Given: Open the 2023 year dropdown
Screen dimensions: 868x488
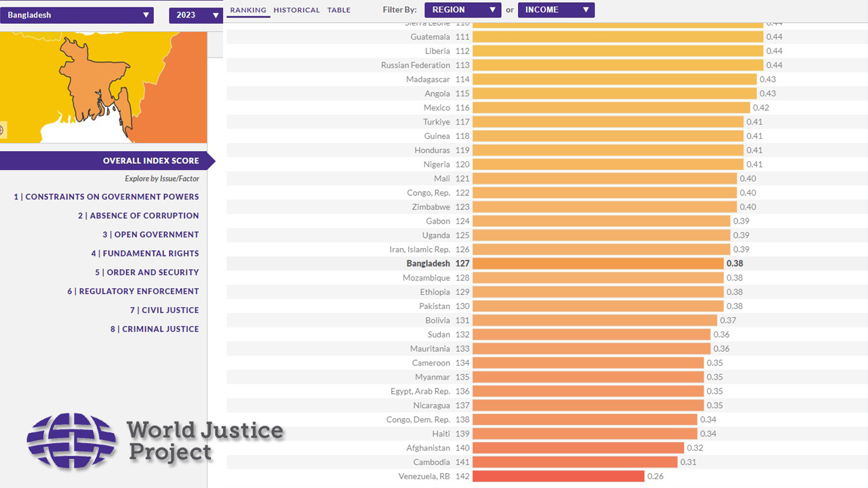Looking at the screenshot, I should tap(195, 15).
